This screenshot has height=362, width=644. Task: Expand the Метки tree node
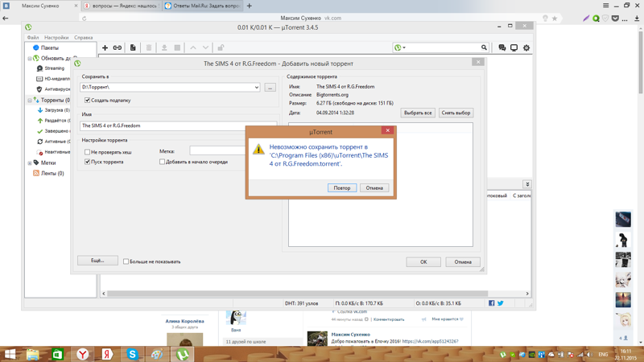point(30,163)
